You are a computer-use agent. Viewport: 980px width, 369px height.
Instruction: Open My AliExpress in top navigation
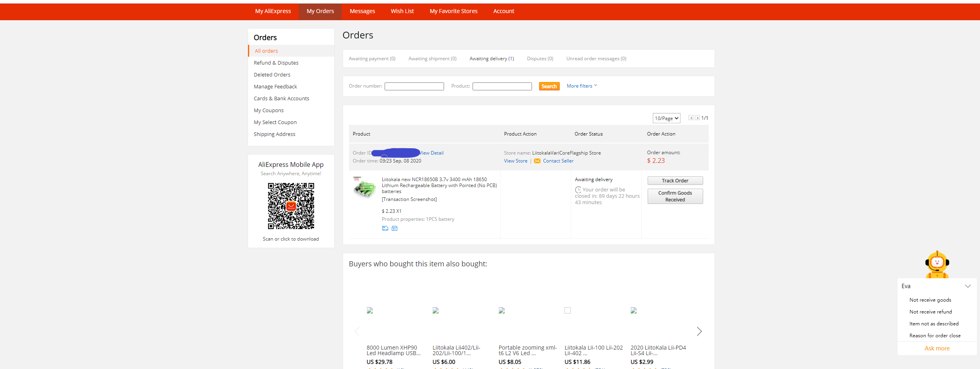(273, 11)
